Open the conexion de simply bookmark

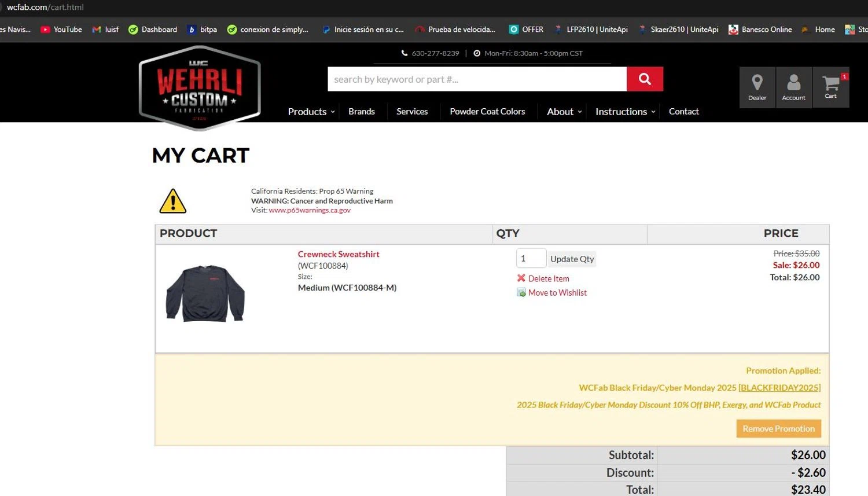[268, 30]
